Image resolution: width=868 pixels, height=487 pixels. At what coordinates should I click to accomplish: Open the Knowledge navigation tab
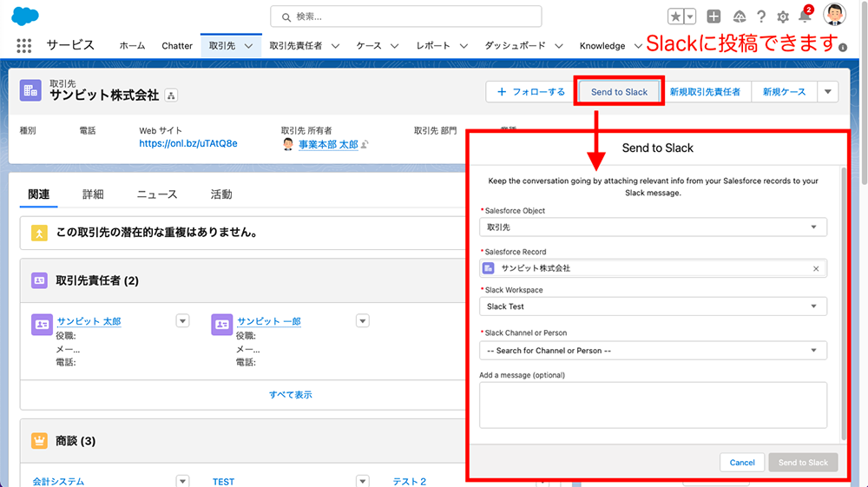tap(602, 46)
